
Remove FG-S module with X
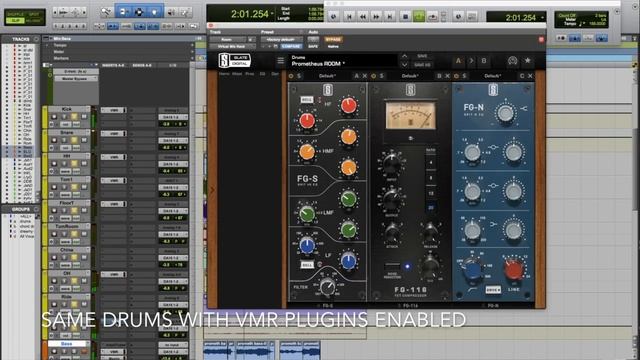tap(364, 76)
